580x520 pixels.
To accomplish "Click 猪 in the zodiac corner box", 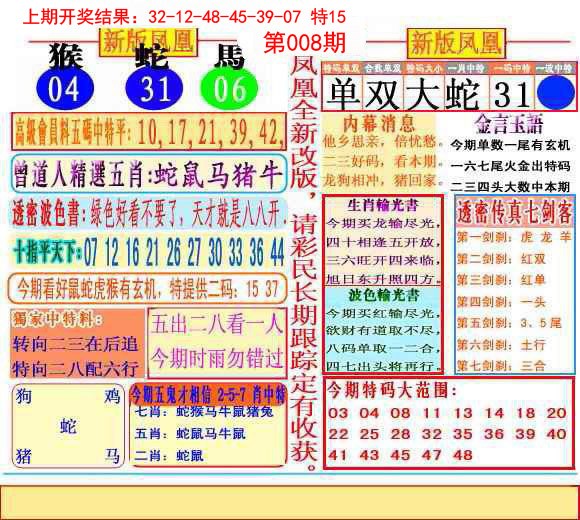I will 24,456.
